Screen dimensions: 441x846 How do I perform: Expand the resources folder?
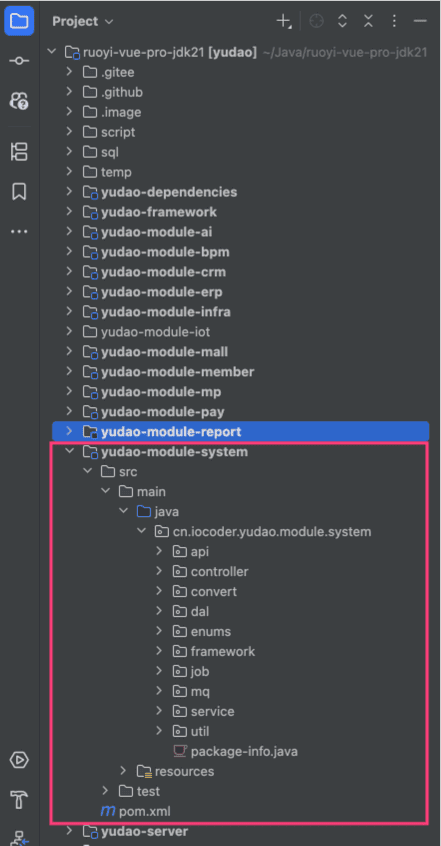[x=123, y=771]
